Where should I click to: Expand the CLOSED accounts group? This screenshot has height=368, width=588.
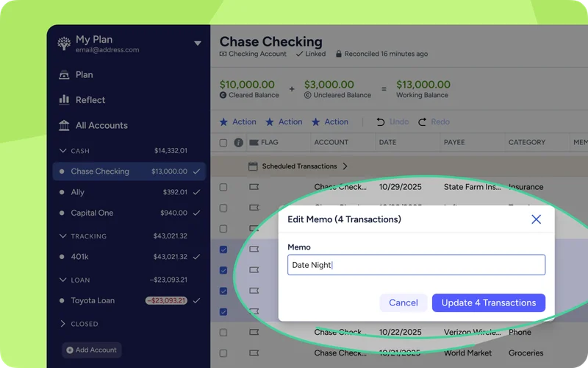[x=62, y=324]
